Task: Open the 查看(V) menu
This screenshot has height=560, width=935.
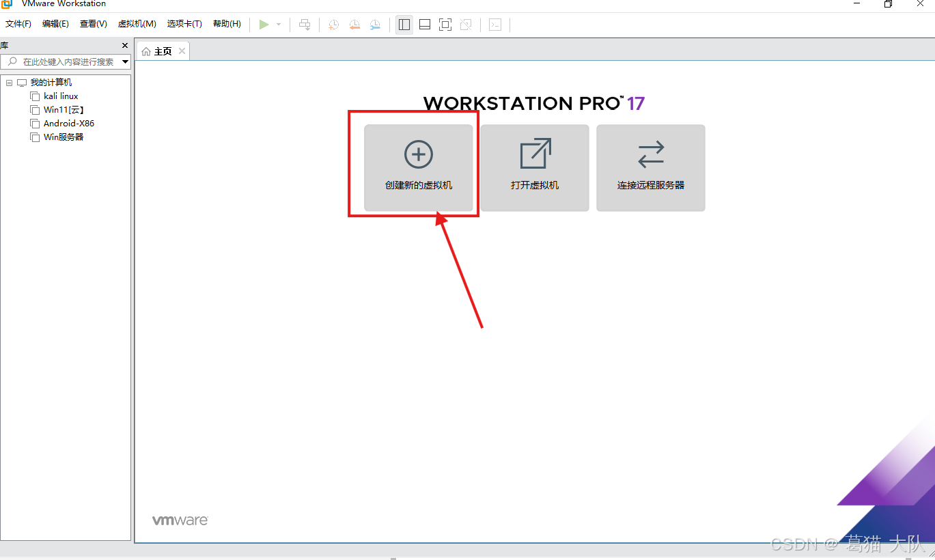Action: 94,24
